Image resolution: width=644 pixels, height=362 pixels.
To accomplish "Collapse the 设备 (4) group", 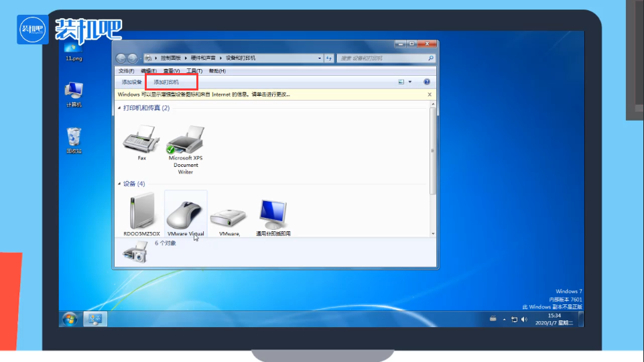I will tap(120, 184).
